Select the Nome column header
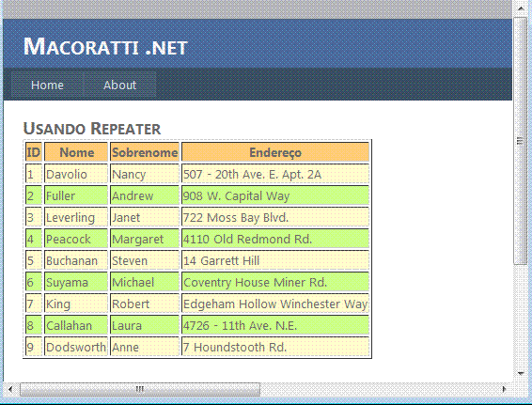This screenshot has height=405, width=532. (x=76, y=152)
